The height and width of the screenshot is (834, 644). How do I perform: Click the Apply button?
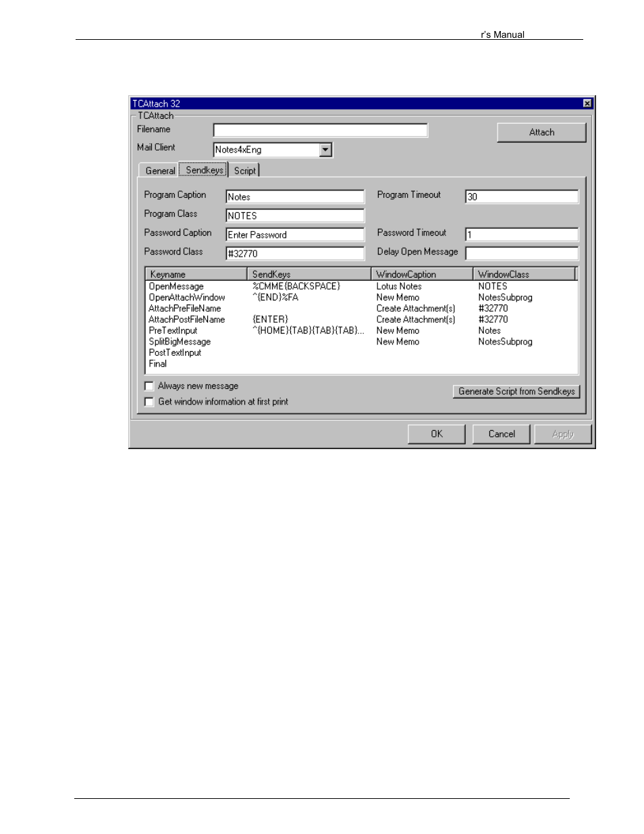[563, 434]
